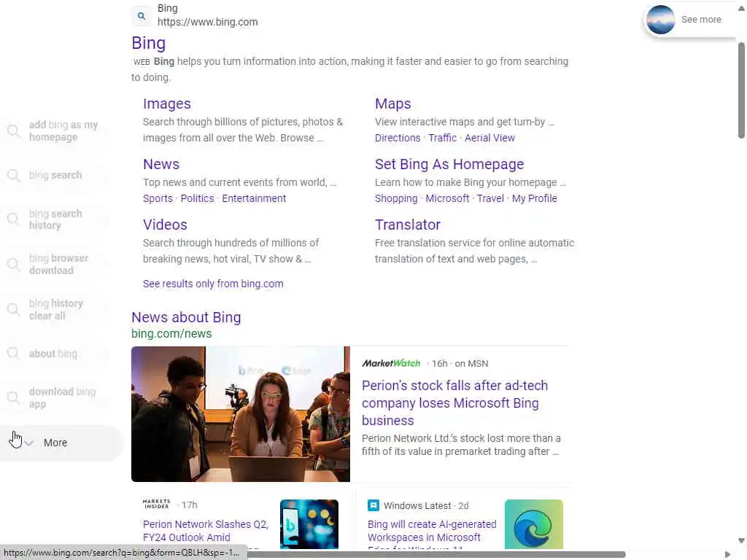747x560 pixels.
Task: Click the Shopping link
Action: (x=396, y=198)
